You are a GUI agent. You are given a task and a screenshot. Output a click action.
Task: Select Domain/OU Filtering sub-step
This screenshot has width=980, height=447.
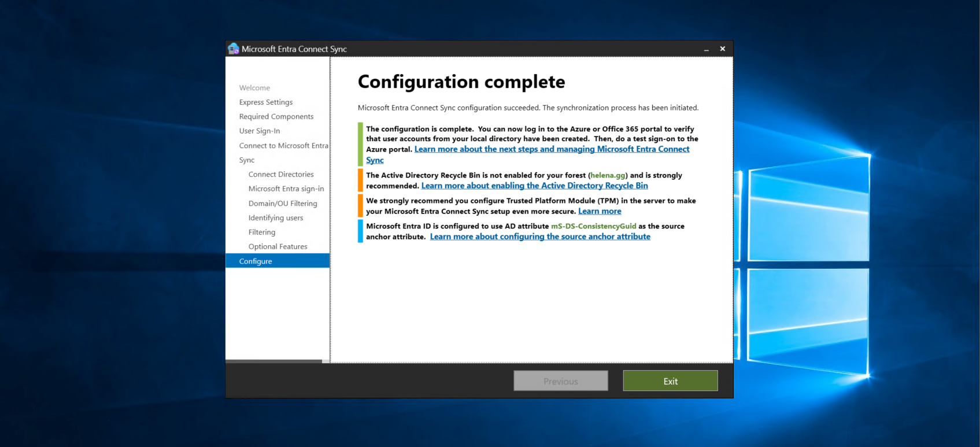[283, 204]
